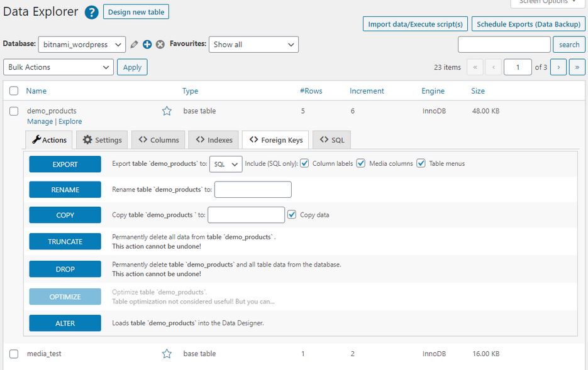
Task: Click the TRUNCATE button
Action: 65,242
